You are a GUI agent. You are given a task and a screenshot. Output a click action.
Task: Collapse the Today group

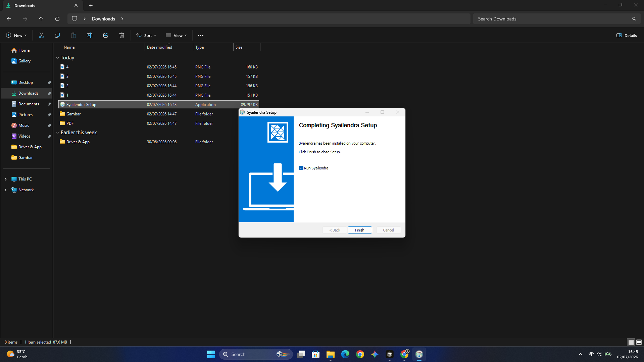tap(57, 58)
